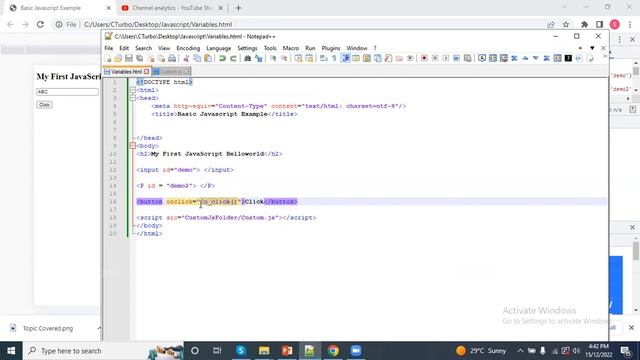Toggle Show All Characters pilcrow icon
The image size is (640, 360).
(x=334, y=58)
